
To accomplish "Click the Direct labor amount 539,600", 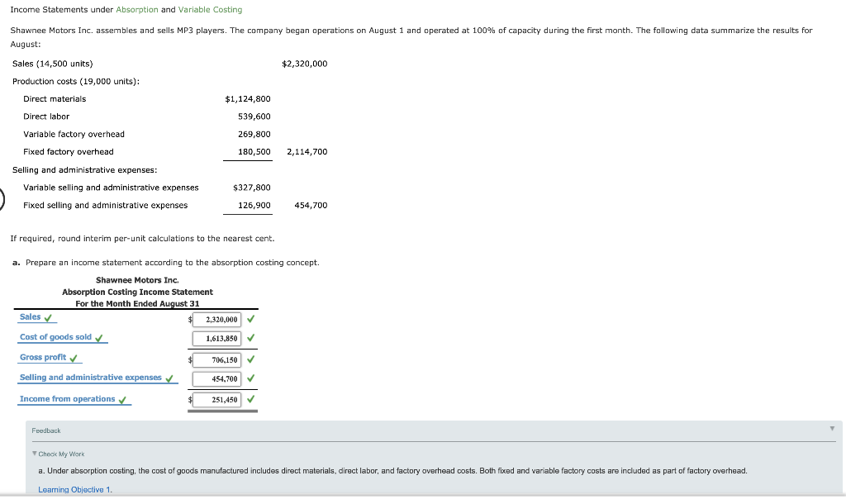I will pyautogui.click(x=254, y=116).
